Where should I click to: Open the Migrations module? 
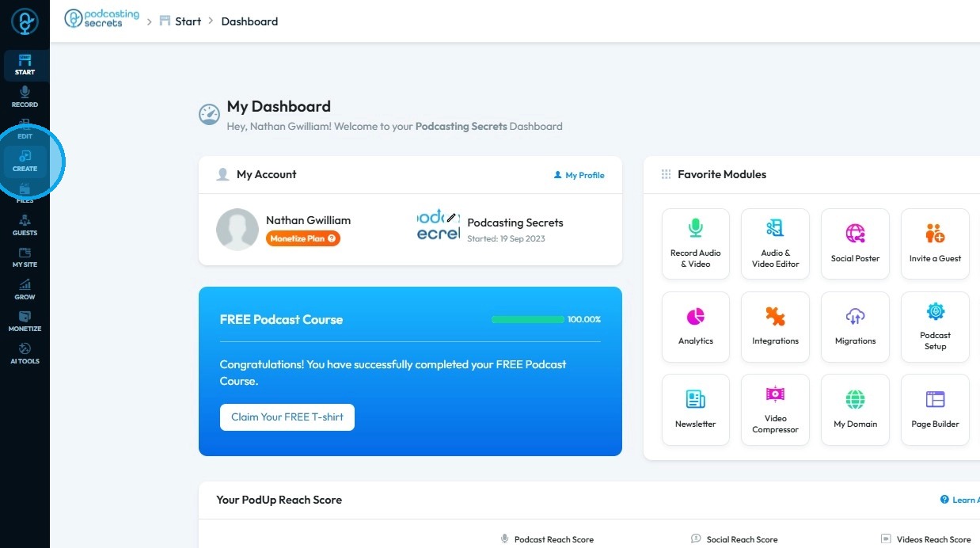855,327
